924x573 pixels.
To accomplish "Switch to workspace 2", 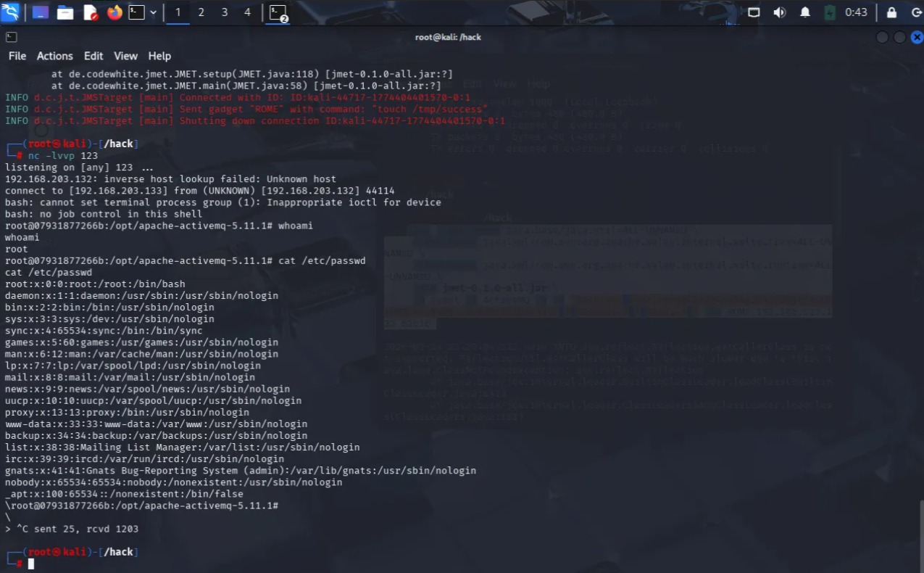I will (201, 12).
